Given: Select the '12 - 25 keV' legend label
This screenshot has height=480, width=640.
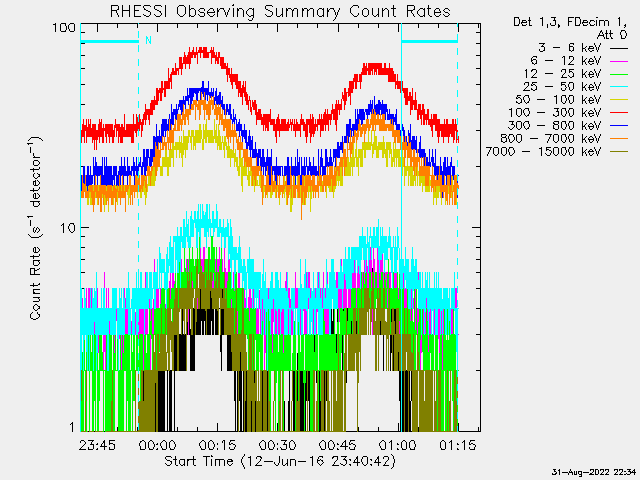Looking at the screenshot, I should click(562, 74).
